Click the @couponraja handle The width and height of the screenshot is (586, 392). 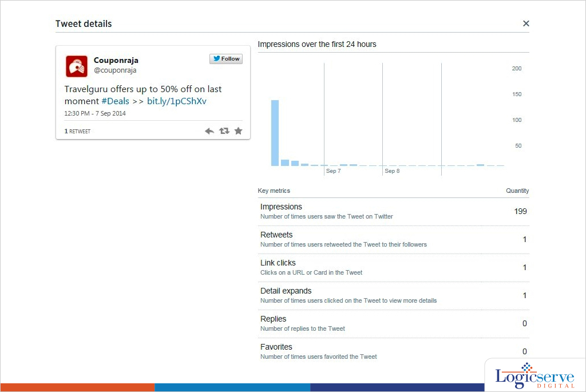click(x=114, y=70)
